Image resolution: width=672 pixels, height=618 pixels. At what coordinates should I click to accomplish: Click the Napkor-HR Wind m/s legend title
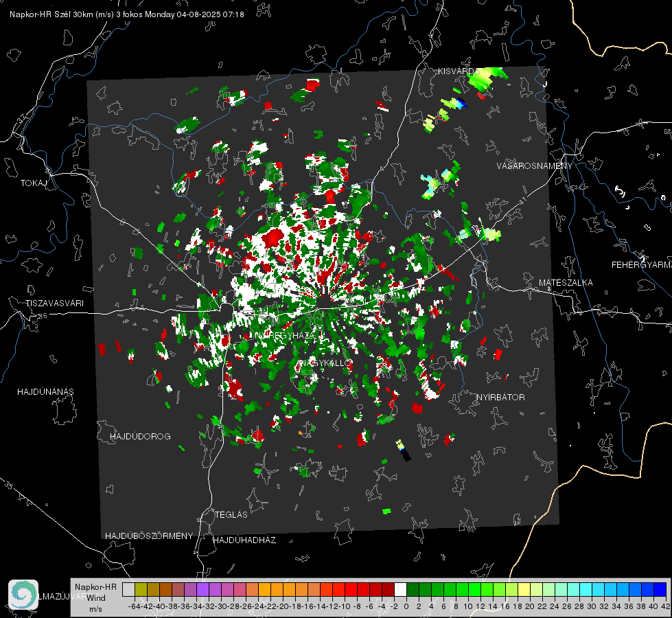(x=95, y=598)
